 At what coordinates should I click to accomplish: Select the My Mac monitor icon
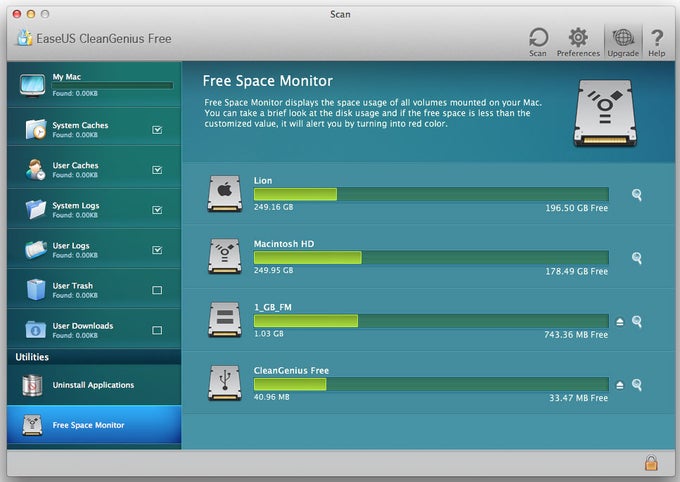pos(33,85)
